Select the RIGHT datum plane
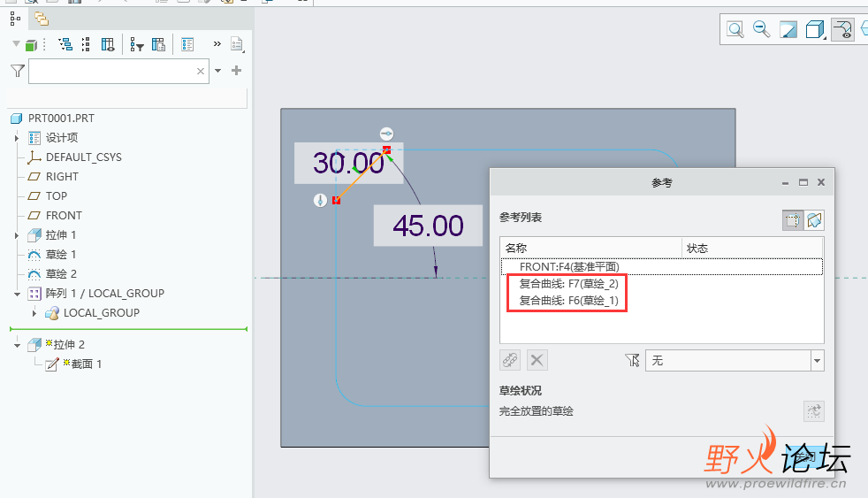The width and height of the screenshot is (868, 498). point(62,177)
